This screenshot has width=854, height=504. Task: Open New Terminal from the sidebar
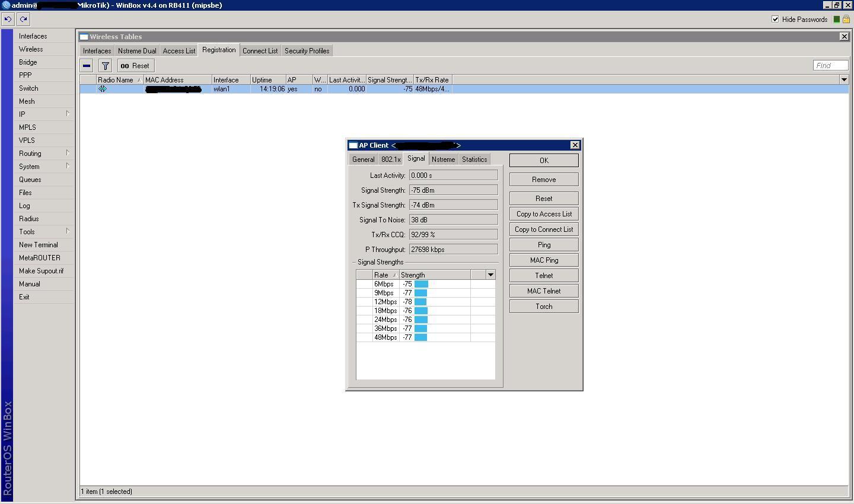click(39, 245)
